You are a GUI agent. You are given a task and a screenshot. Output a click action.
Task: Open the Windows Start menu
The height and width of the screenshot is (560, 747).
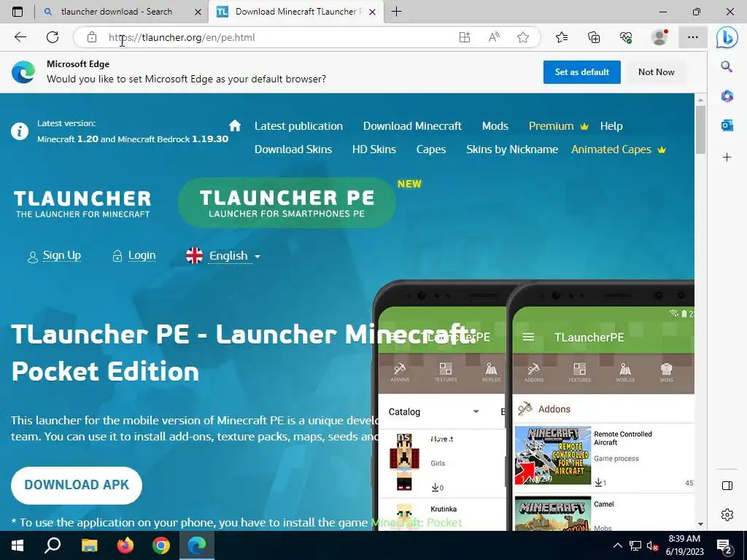coord(18,545)
